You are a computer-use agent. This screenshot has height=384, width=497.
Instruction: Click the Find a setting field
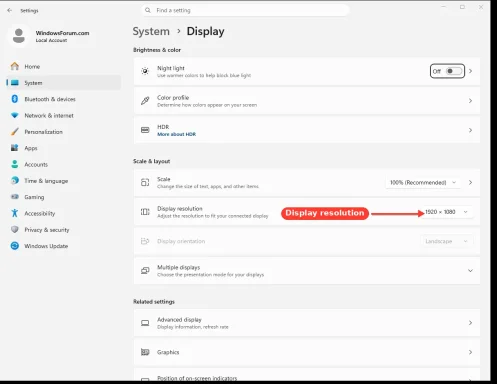[245, 10]
